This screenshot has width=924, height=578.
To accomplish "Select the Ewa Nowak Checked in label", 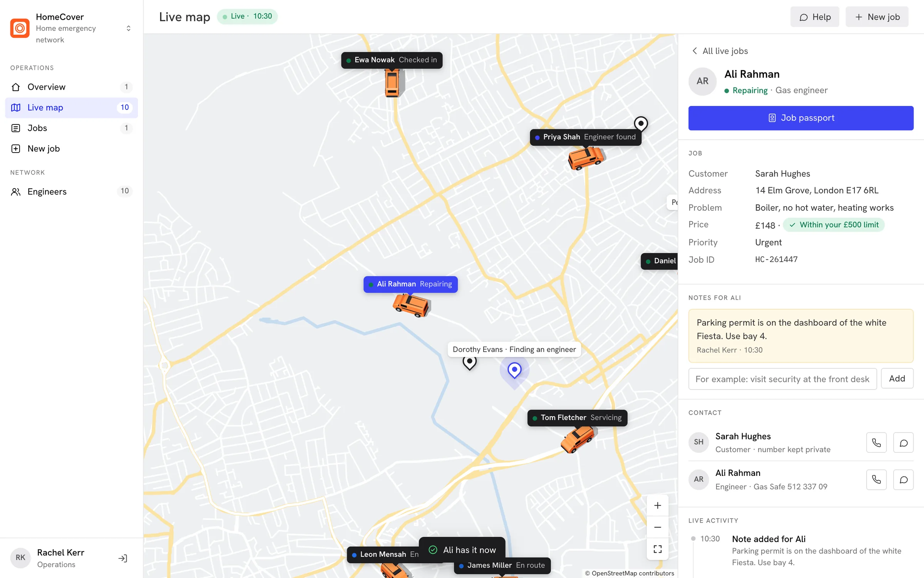I will coord(392,60).
